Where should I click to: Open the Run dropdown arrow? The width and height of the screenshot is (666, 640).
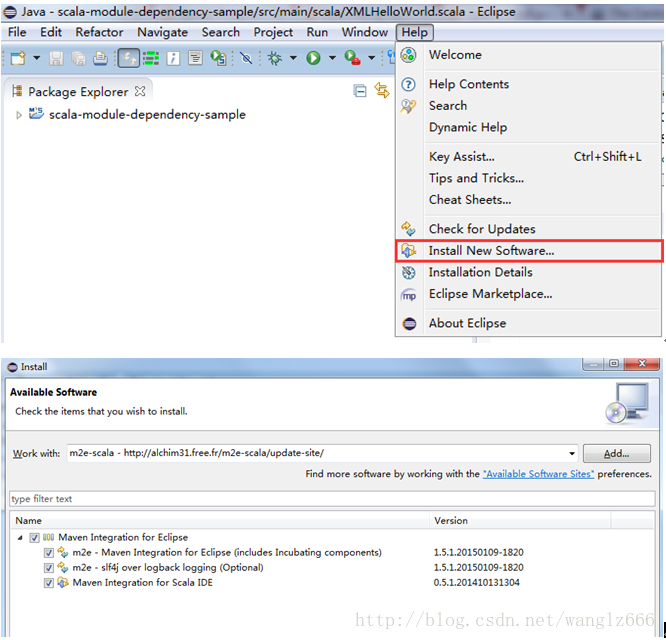(332, 58)
